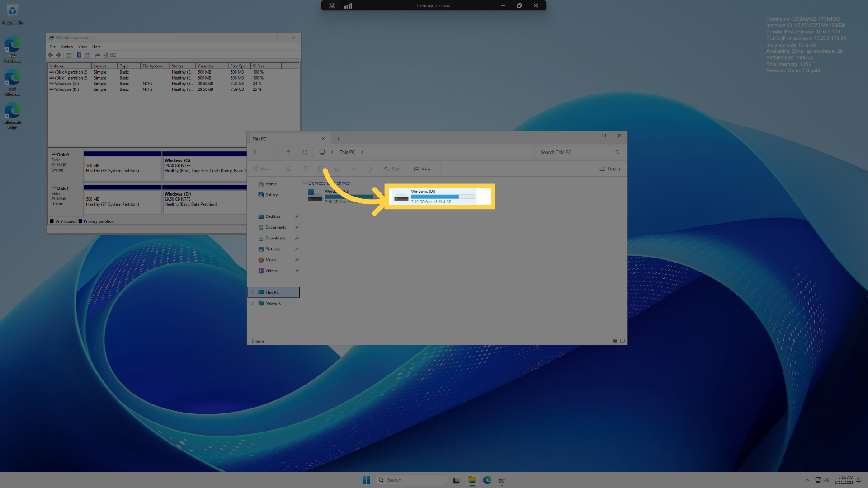Open the Downloads quick access folder
868x488 pixels.
[x=275, y=238]
